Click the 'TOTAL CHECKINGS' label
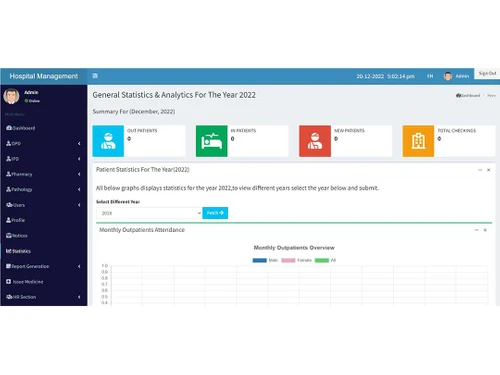The image size is (500, 375). point(457,131)
